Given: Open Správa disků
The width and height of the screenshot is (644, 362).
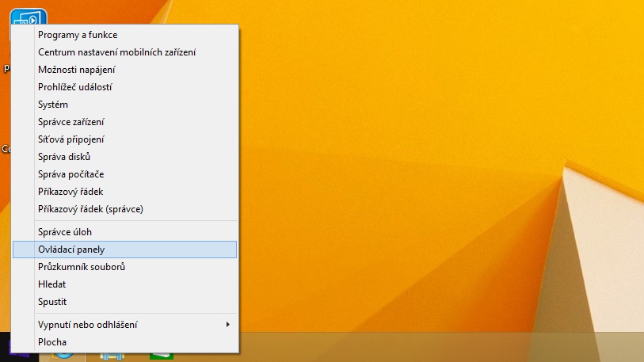Looking at the screenshot, I should (x=64, y=157).
